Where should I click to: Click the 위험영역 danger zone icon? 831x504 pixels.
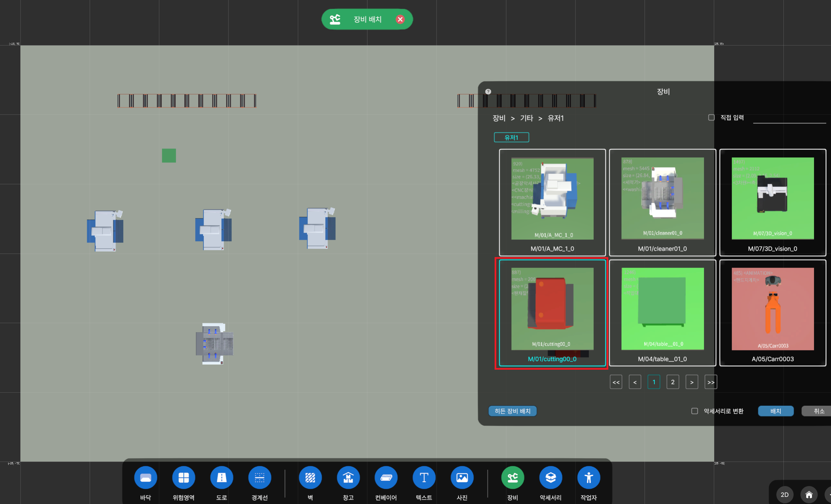[x=183, y=478]
